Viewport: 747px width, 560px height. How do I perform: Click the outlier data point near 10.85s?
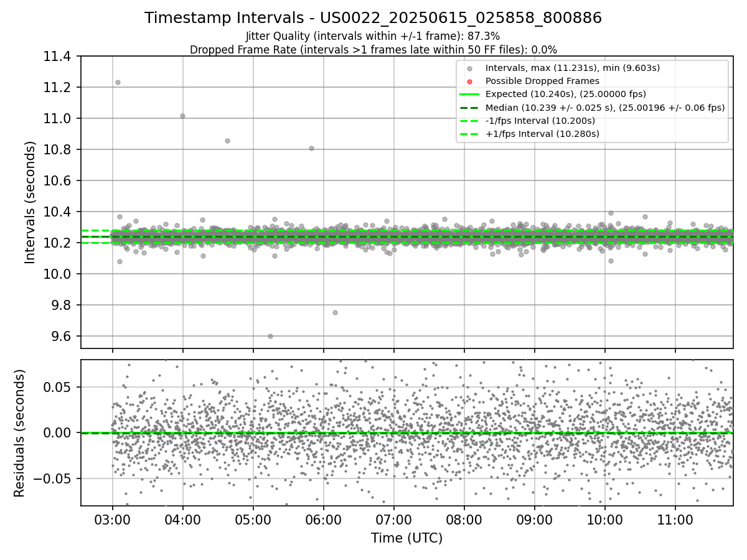227,141
